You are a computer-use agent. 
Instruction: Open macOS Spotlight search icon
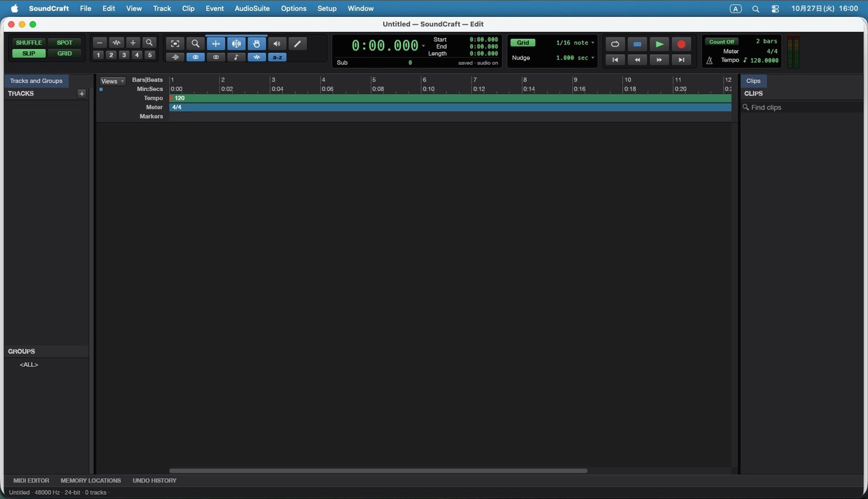(x=755, y=9)
